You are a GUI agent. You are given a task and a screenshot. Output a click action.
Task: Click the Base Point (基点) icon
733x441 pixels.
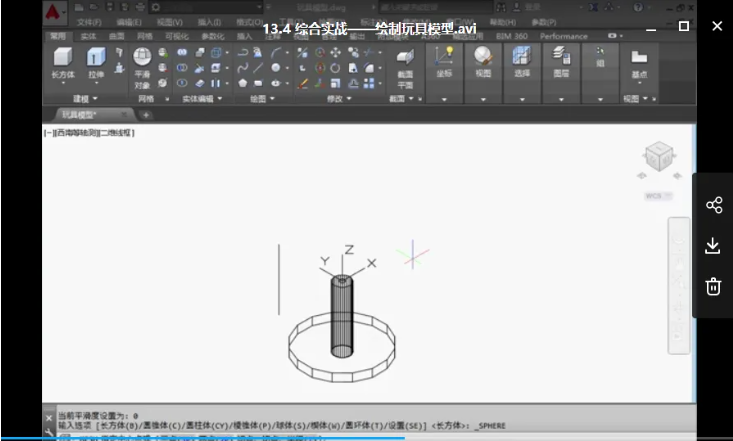point(639,58)
